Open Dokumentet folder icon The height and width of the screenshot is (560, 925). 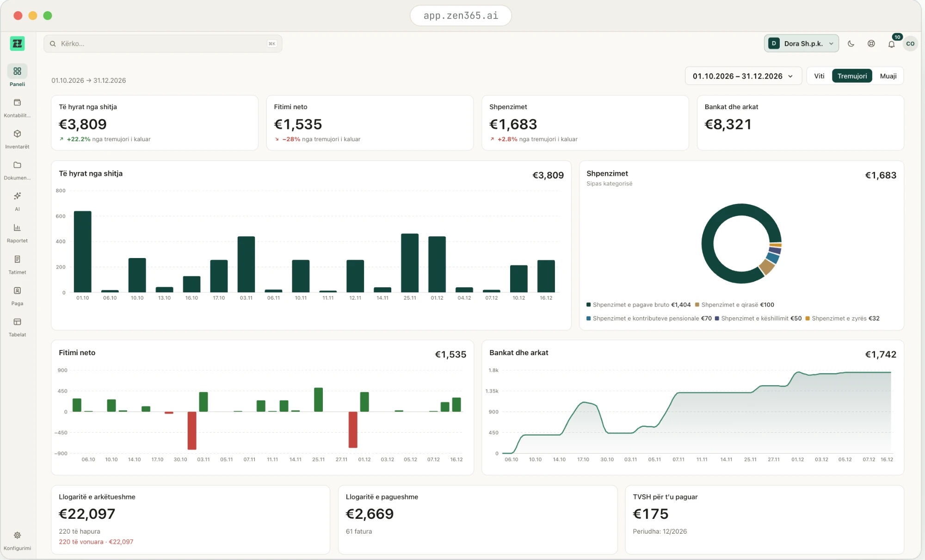(x=17, y=165)
